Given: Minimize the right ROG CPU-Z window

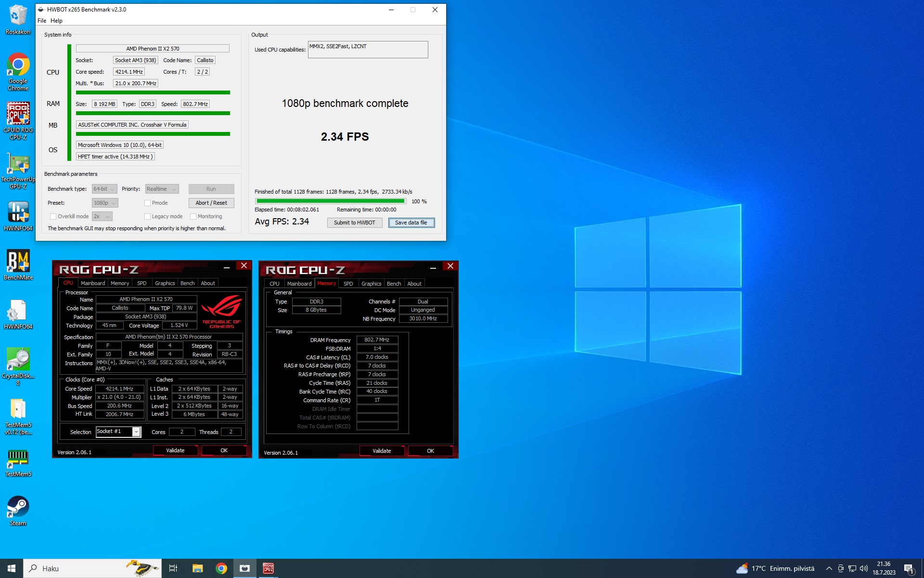Looking at the screenshot, I should 433,267.
